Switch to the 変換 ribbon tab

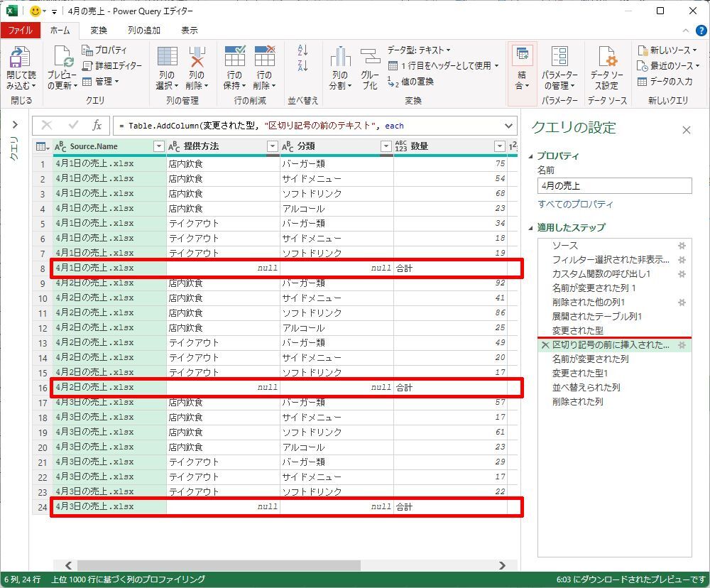click(x=99, y=31)
